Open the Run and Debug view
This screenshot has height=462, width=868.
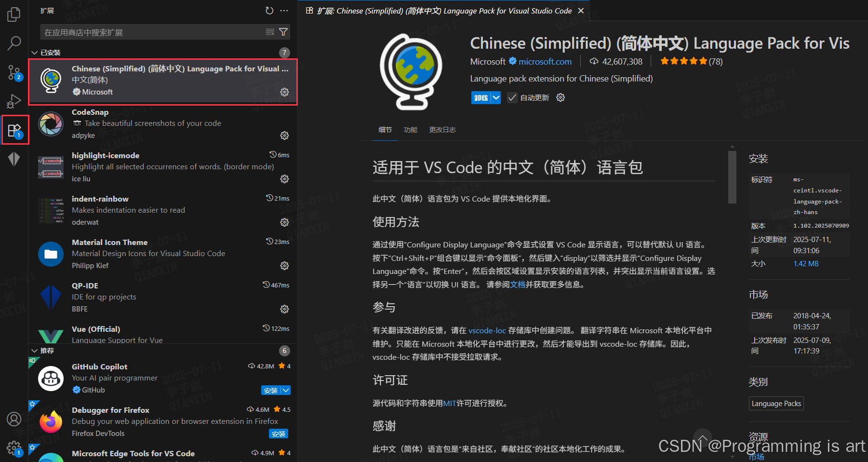click(14, 101)
